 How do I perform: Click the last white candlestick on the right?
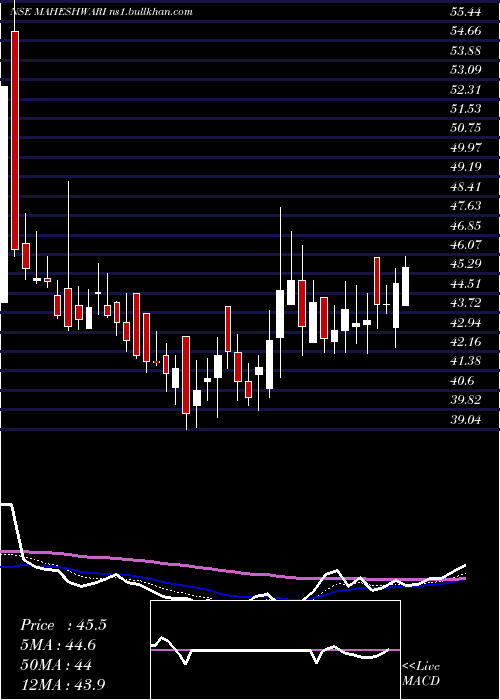(x=405, y=286)
